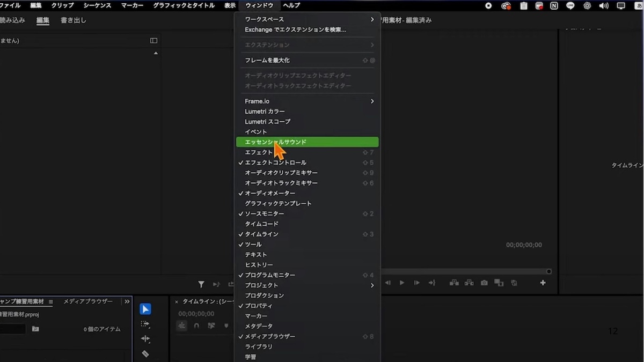Toggle timeline nest sequence insert icon
Image resolution: width=644 pixels, height=362 pixels.
pos(182,326)
